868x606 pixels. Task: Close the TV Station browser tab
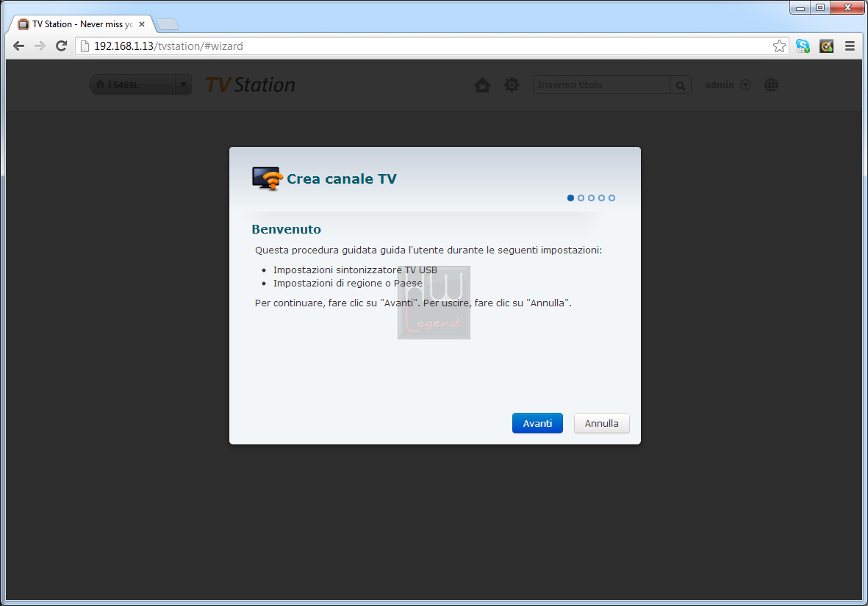[142, 24]
